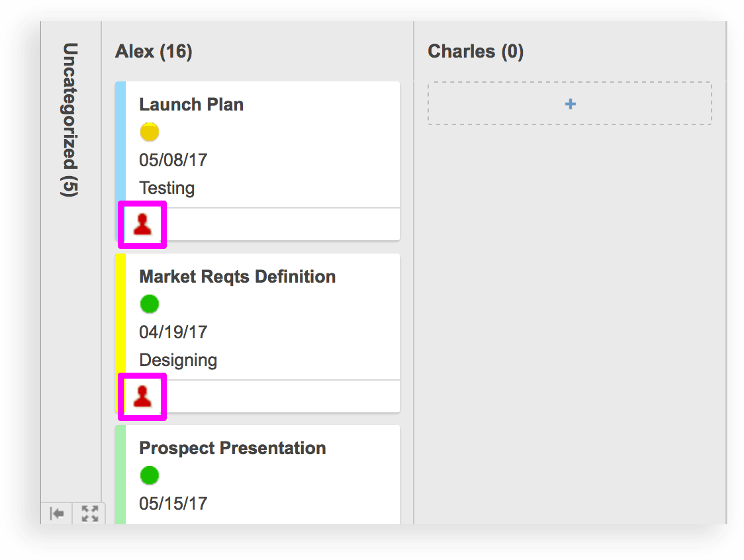
Task: Open the Prospect Presentation card title
Action: [x=232, y=448]
